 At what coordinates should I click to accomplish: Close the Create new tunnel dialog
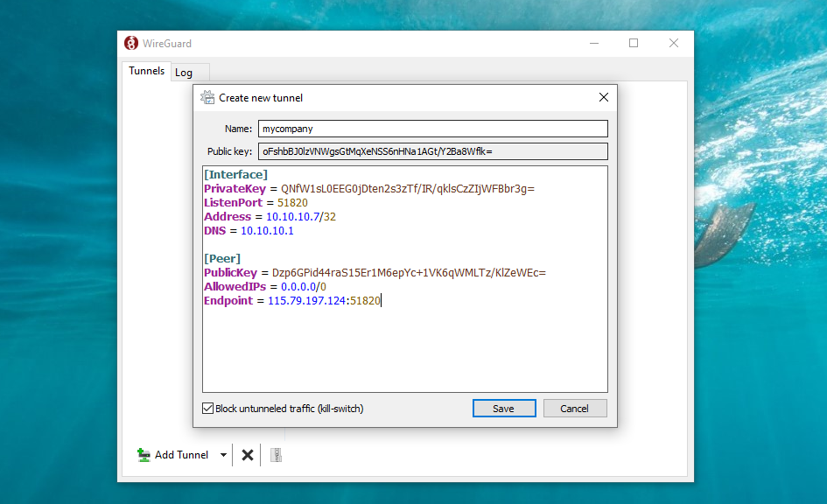click(604, 97)
